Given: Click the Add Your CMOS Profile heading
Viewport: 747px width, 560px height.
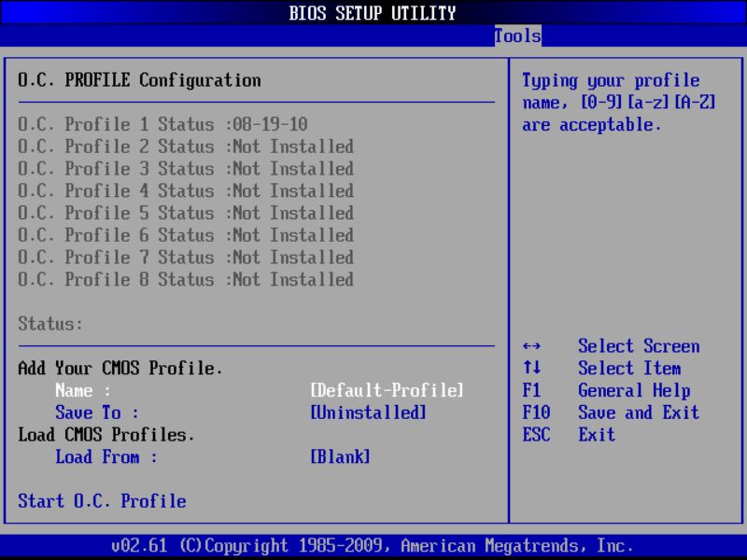Looking at the screenshot, I should point(120,368).
